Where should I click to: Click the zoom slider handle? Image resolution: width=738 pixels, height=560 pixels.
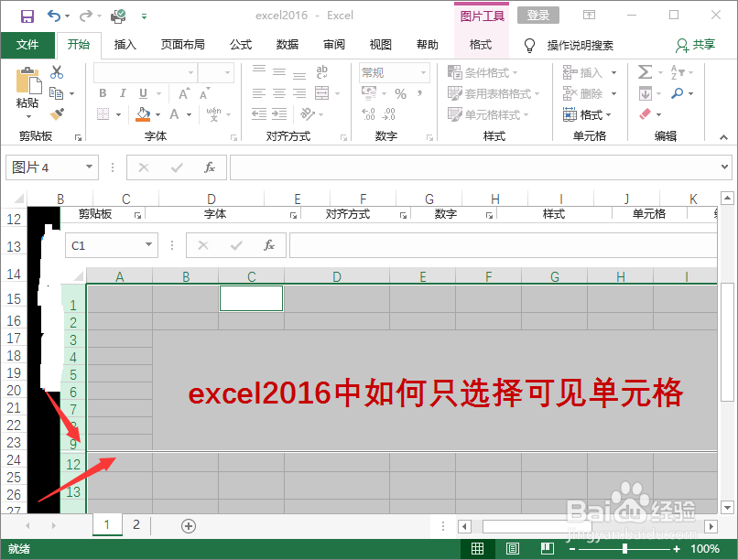(624, 549)
